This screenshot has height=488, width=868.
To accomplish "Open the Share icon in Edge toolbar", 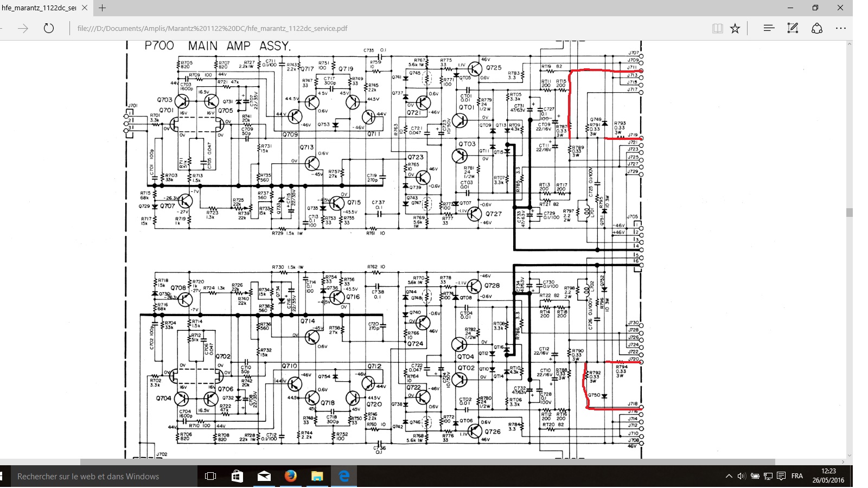I will point(817,28).
